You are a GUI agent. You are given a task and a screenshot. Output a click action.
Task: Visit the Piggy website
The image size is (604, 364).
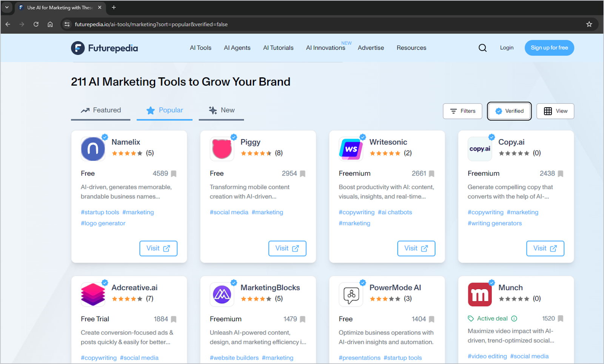[x=287, y=248]
